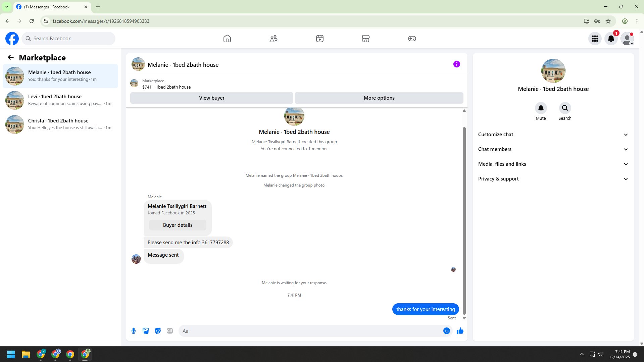Screen dimensions: 644x362
Task: Open the Video (Reels) icon in top navigation
Action: tap(320, 39)
